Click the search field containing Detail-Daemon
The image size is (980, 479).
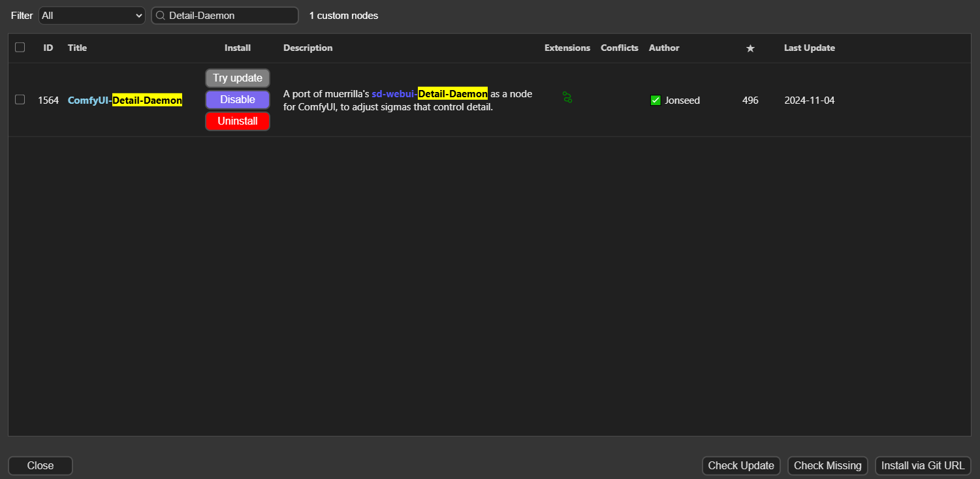coord(225,16)
